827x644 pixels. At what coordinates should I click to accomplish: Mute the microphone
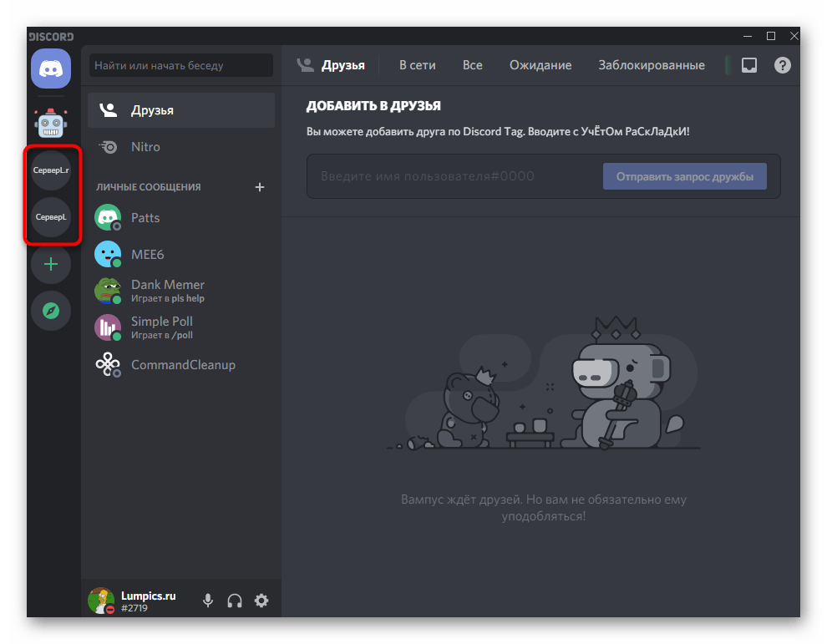tap(208, 600)
